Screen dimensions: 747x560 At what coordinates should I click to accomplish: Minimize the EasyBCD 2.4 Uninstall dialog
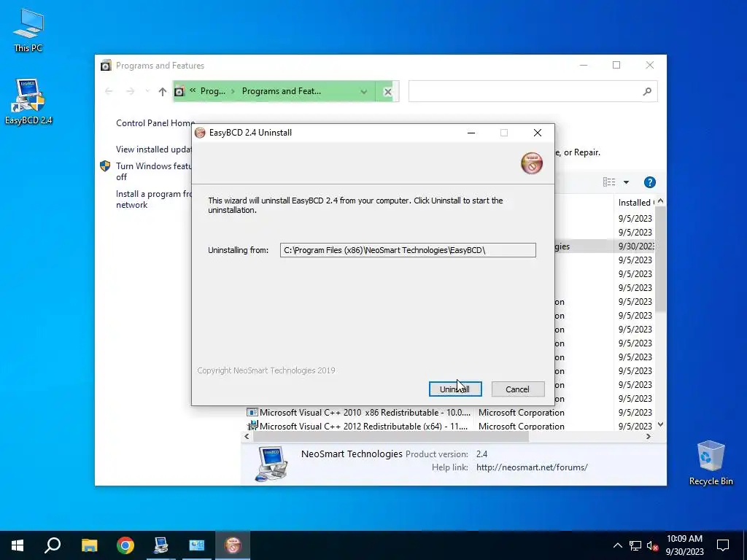point(471,133)
